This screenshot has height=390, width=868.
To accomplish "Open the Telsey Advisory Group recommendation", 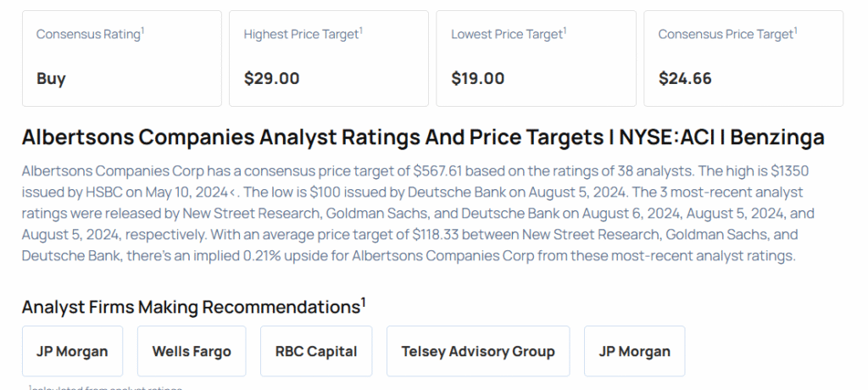I will (x=478, y=351).
